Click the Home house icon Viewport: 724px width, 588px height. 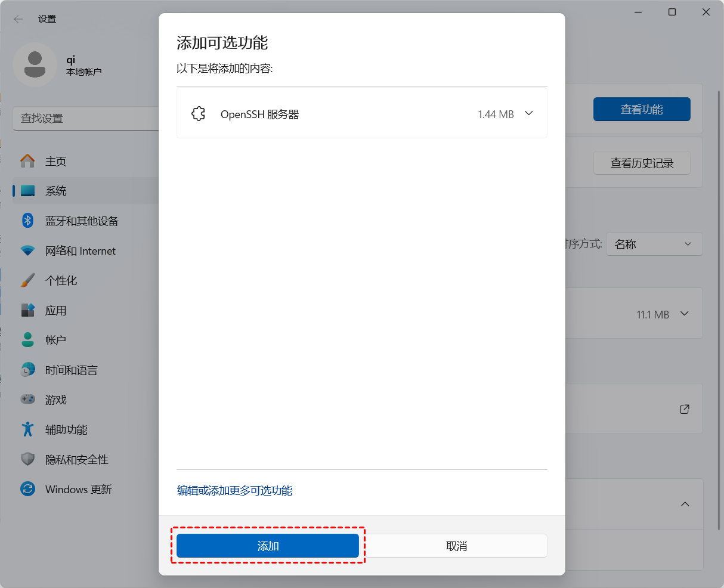27,161
